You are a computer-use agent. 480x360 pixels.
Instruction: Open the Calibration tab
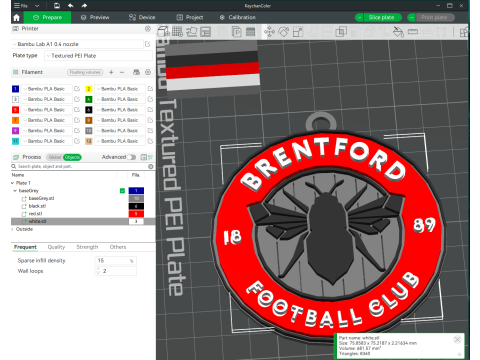238,17
